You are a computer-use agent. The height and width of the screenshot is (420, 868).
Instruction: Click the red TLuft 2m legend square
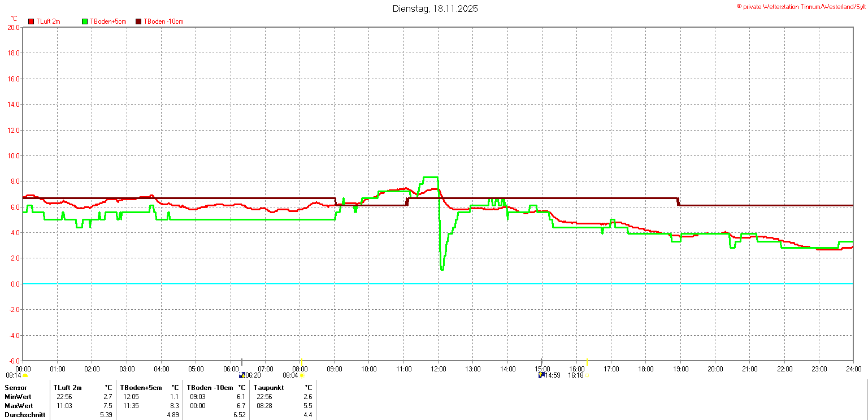tap(31, 21)
